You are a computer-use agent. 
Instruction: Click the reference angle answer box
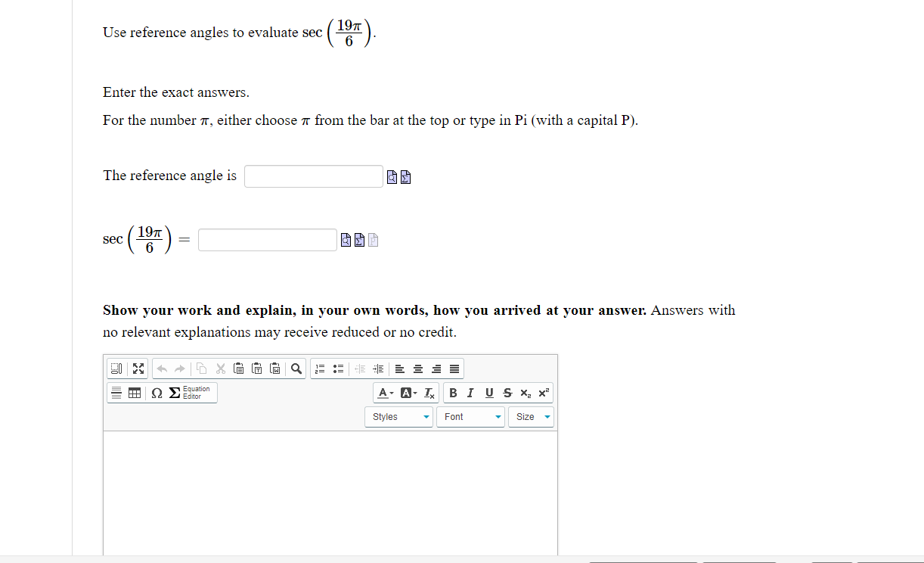pos(313,176)
